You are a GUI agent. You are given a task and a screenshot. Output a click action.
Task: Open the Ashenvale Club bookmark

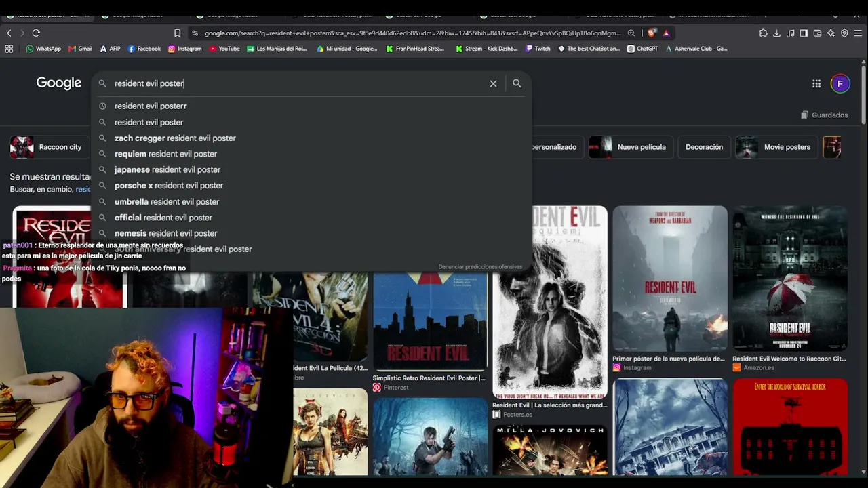(x=696, y=49)
